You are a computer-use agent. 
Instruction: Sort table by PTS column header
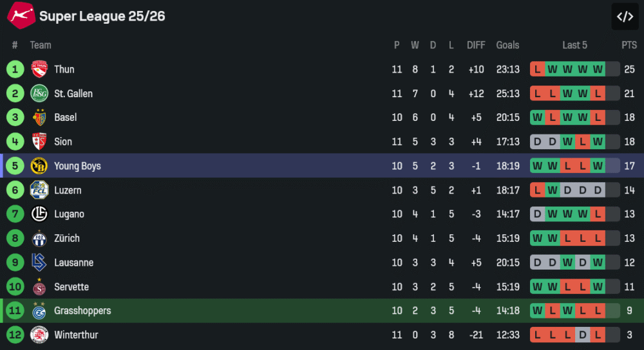click(x=629, y=45)
